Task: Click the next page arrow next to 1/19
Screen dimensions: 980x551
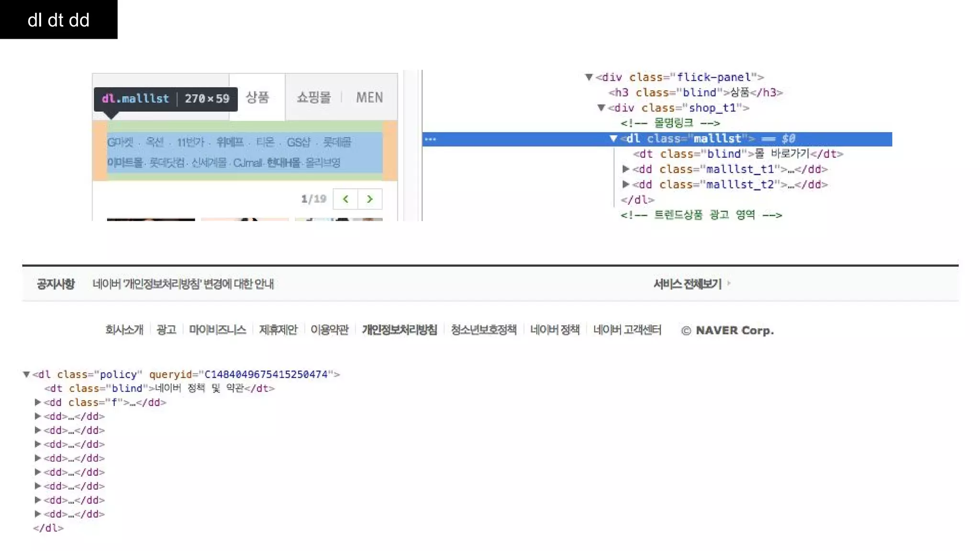Action: (370, 199)
